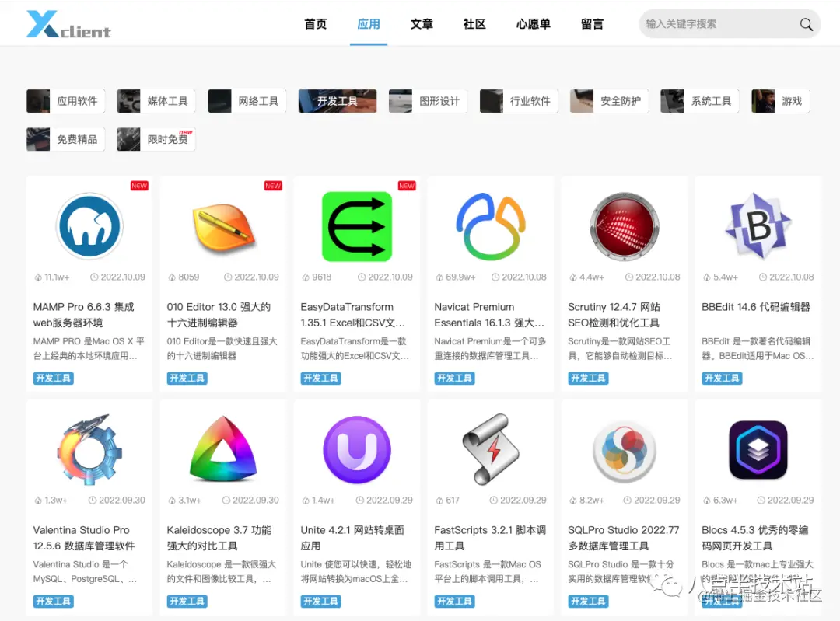Click the search magnifier icon
The image size is (840, 621).
click(x=806, y=24)
